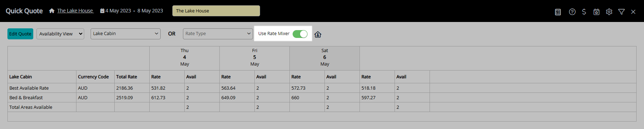Select the Thu 4 May column header
This screenshot has width=644, height=129.
tap(184, 57)
